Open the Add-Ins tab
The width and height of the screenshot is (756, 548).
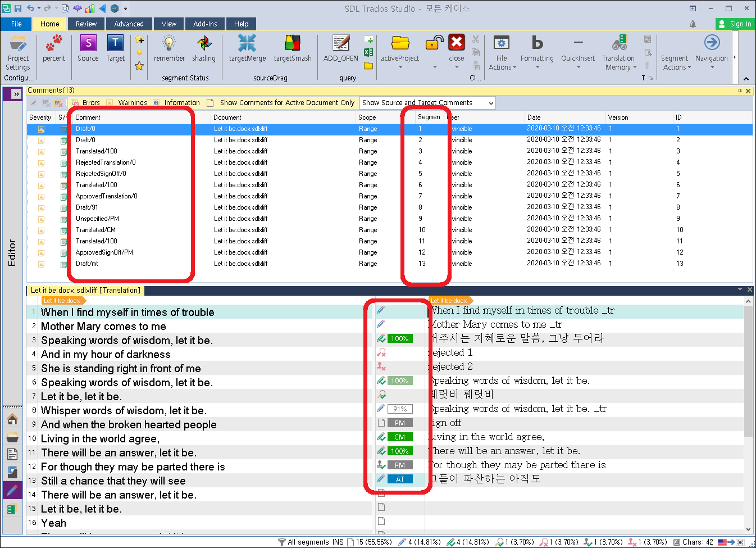[x=204, y=24]
